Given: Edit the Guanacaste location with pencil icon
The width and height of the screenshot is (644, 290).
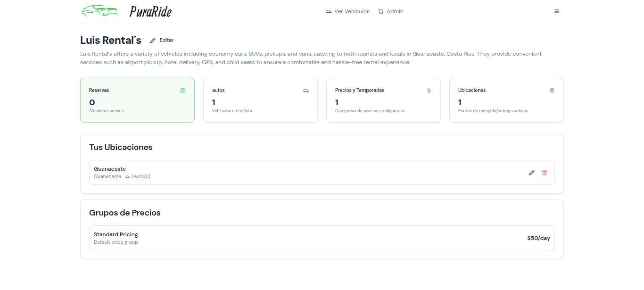Looking at the screenshot, I should point(532,173).
